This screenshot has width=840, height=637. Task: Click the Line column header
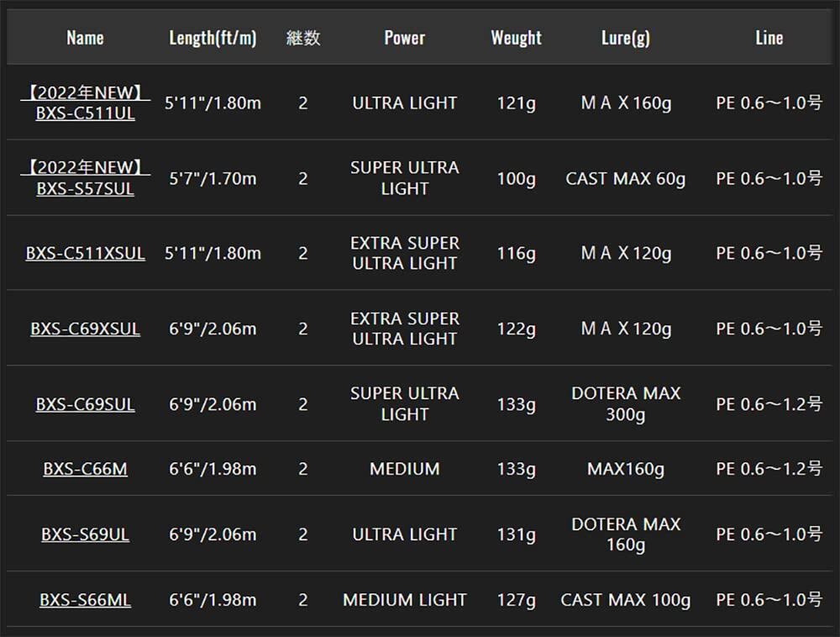pyautogui.click(x=769, y=38)
